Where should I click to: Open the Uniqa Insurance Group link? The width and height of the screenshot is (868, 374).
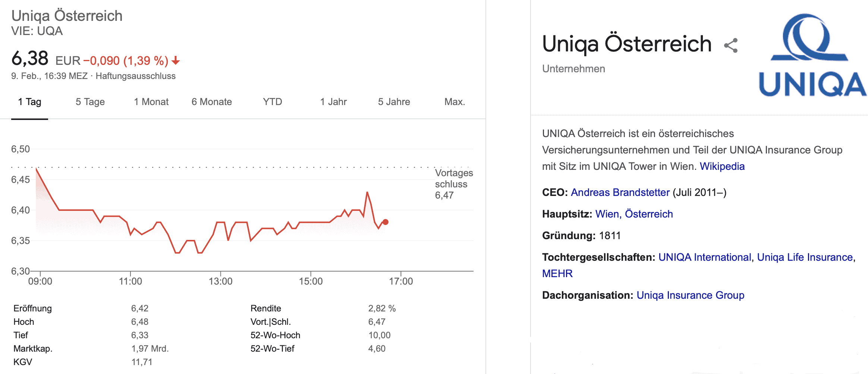coord(690,295)
